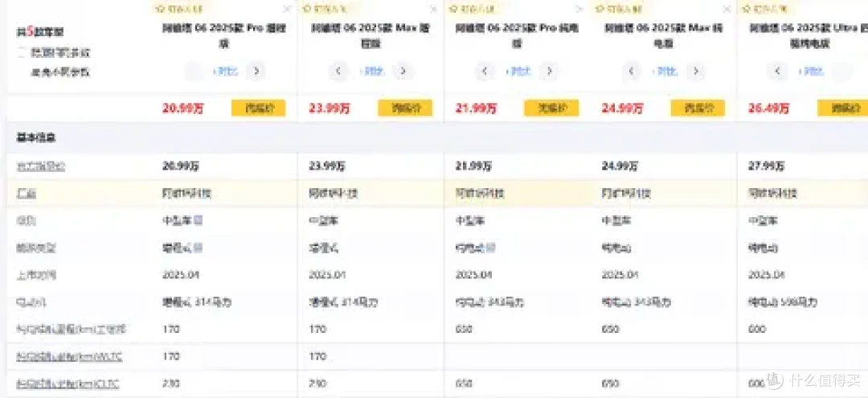
Task: Click 工信部 range 650 in Max 纯电版 column
Action: tap(610, 330)
